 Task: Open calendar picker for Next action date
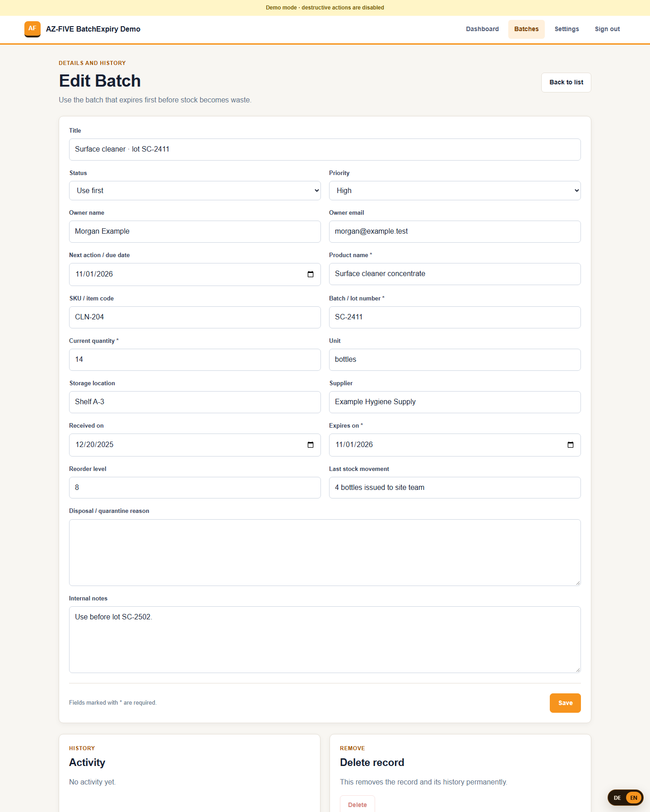311,274
